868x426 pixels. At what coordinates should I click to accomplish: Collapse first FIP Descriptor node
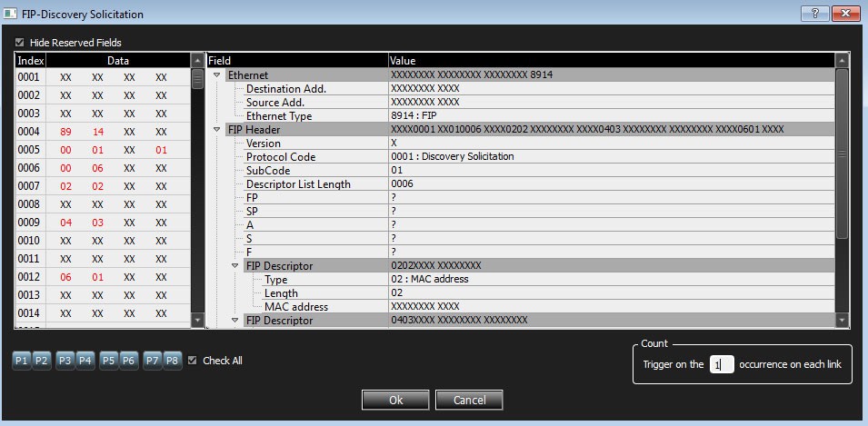tap(234, 266)
